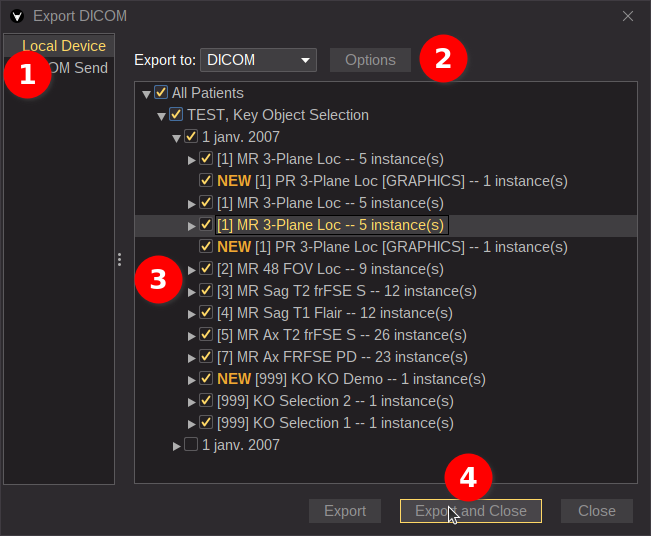This screenshot has height=536, width=651.
Task: Expand [5] MR Ax T2 frFSE S
Action: (191, 336)
